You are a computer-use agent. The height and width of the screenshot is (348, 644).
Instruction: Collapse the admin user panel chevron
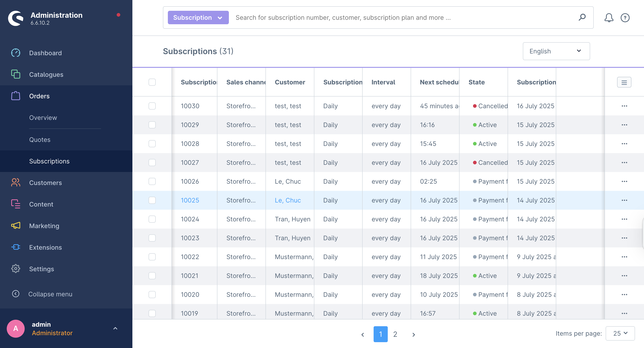click(115, 328)
